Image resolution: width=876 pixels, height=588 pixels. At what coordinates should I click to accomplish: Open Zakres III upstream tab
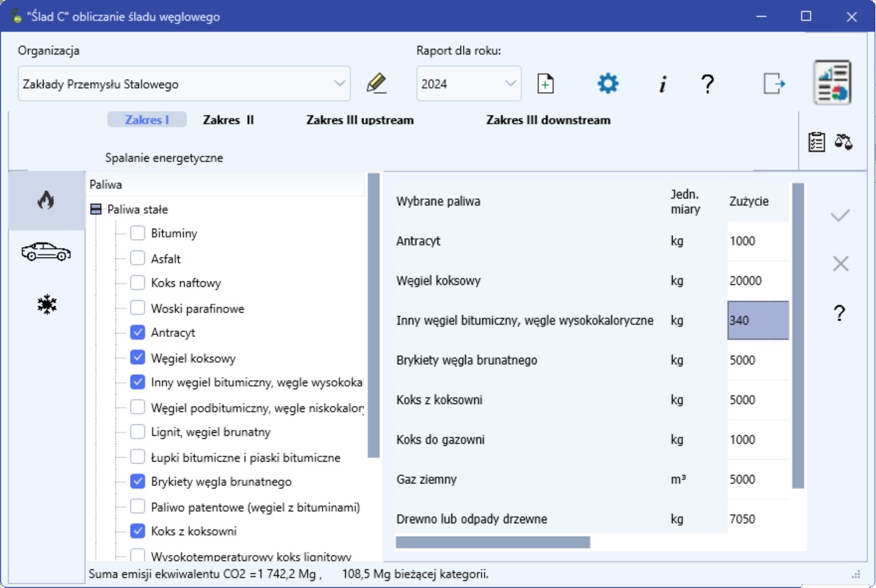tap(360, 120)
